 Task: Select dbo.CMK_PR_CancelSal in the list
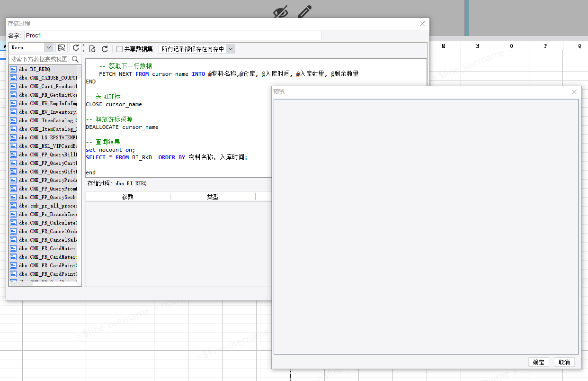43,240
